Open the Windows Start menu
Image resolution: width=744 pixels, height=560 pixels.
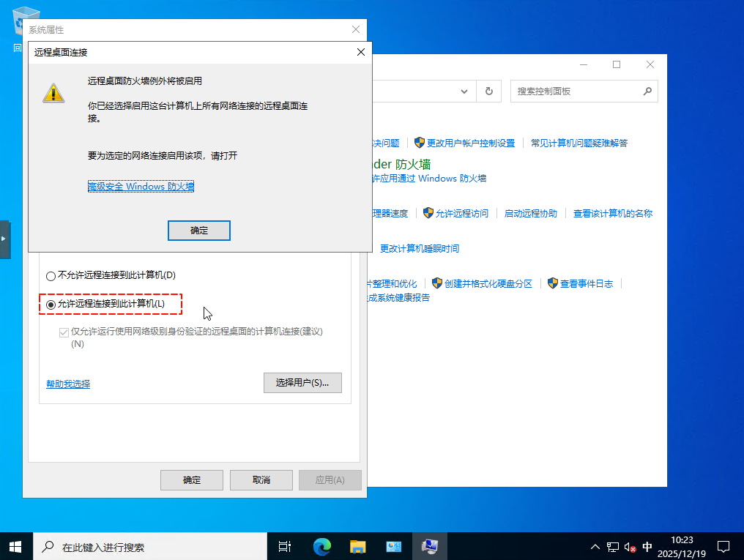(15, 546)
